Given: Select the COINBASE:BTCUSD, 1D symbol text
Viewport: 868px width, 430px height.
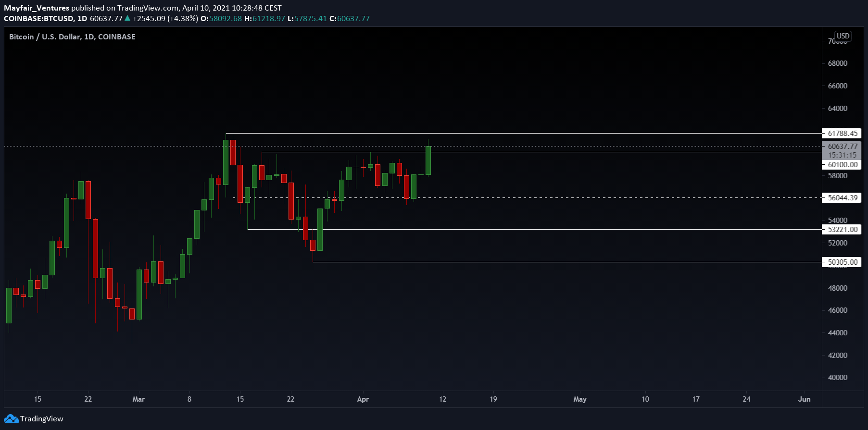Looking at the screenshot, I should coord(46,19).
